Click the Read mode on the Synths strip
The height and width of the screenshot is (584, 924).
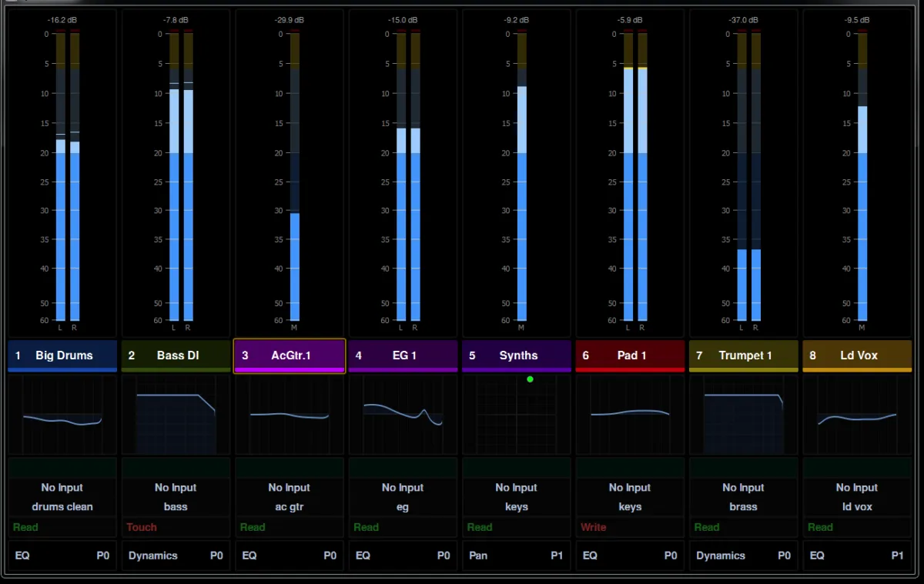pos(480,527)
